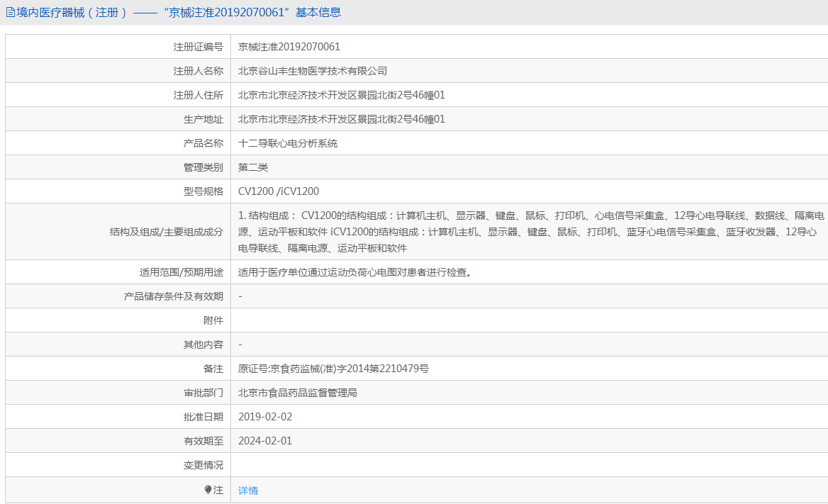
Task: Click the 管理类别 label
Action: pos(203,167)
